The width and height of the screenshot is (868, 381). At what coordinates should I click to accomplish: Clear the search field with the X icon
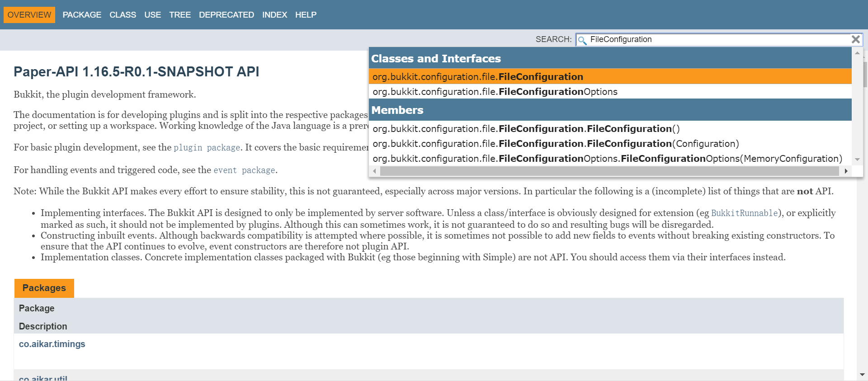point(855,39)
